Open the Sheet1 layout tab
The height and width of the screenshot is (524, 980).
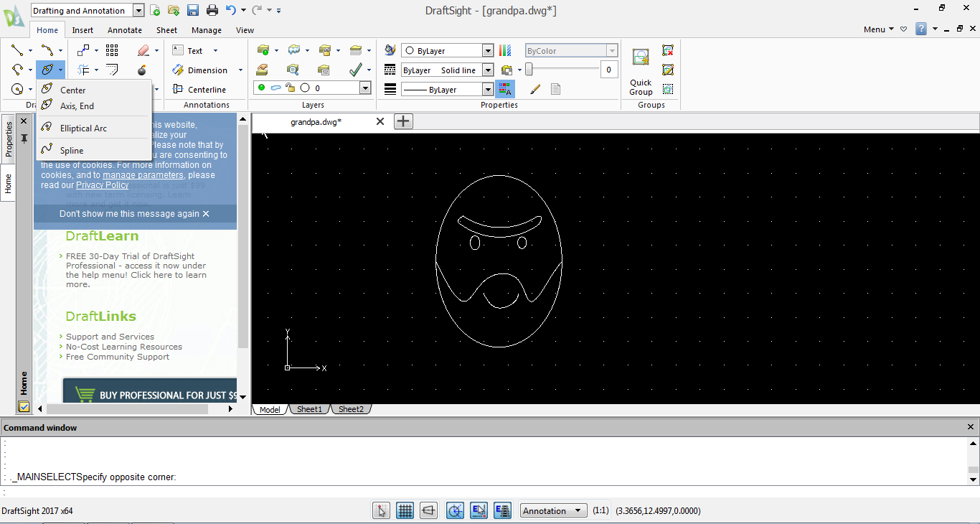(x=310, y=409)
